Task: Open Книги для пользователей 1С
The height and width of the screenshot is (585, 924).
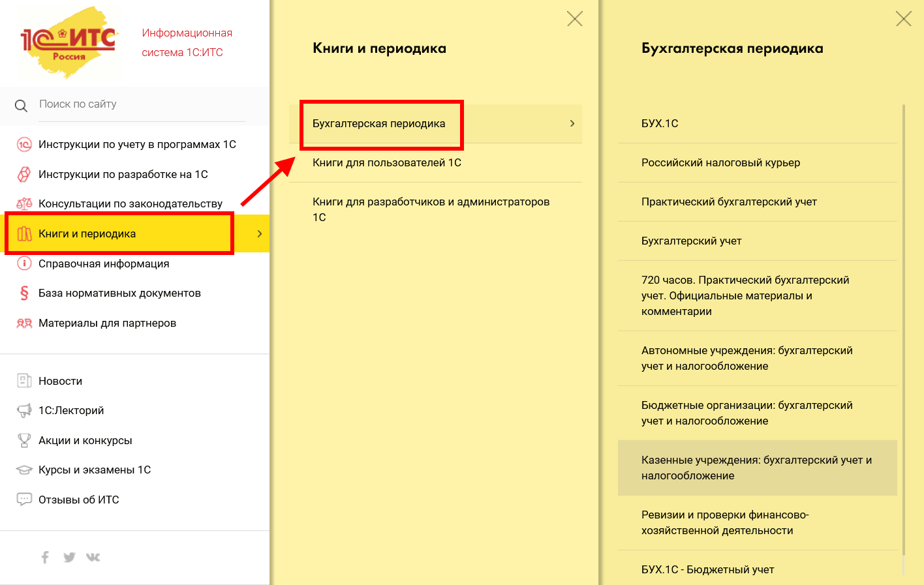Action: 435,162
